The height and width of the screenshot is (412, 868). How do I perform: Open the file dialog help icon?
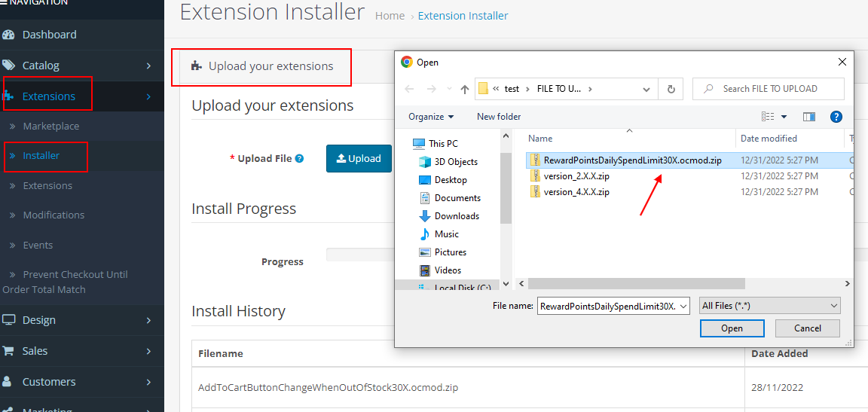click(x=836, y=117)
